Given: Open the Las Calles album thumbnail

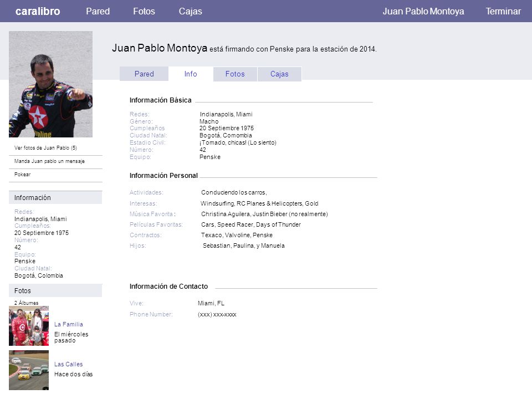Looking at the screenshot, I should click(29, 370).
